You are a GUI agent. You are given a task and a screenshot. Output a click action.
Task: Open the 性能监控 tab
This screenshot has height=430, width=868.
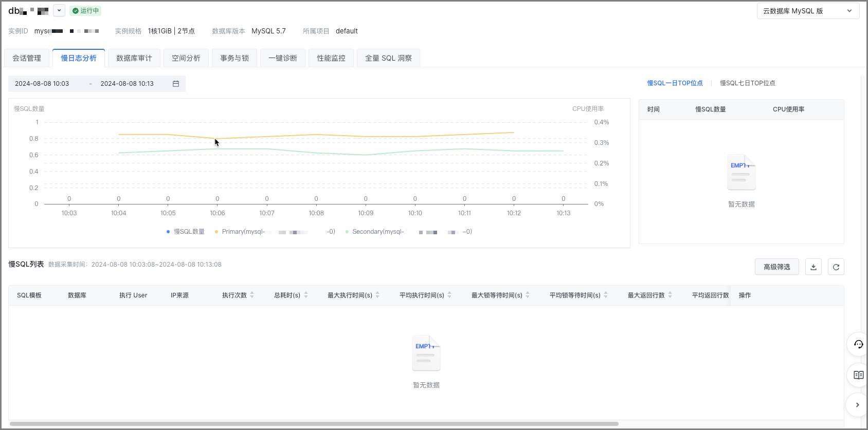331,58
